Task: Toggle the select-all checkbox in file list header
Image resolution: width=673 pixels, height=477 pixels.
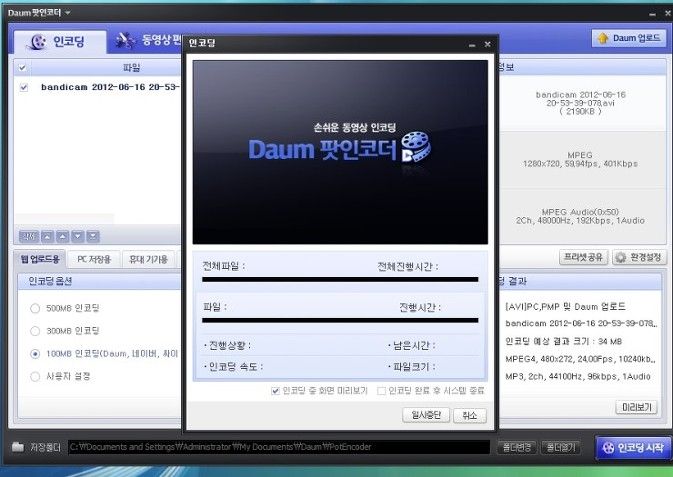Action: click(23, 67)
